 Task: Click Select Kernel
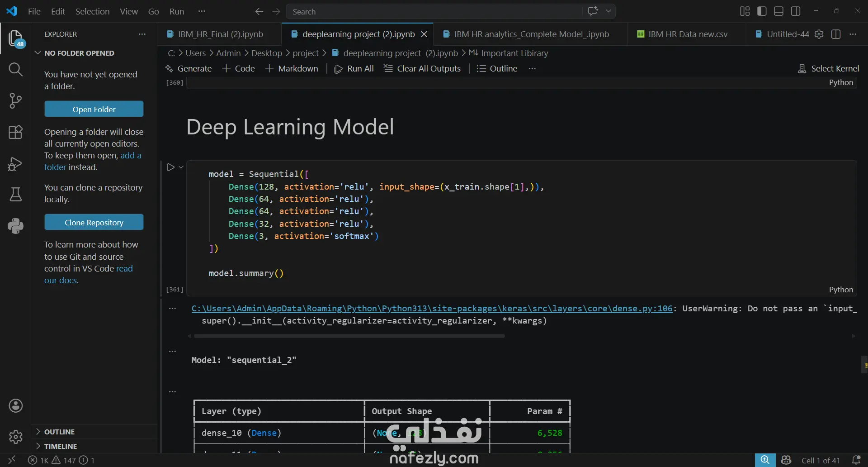click(x=828, y=68)
